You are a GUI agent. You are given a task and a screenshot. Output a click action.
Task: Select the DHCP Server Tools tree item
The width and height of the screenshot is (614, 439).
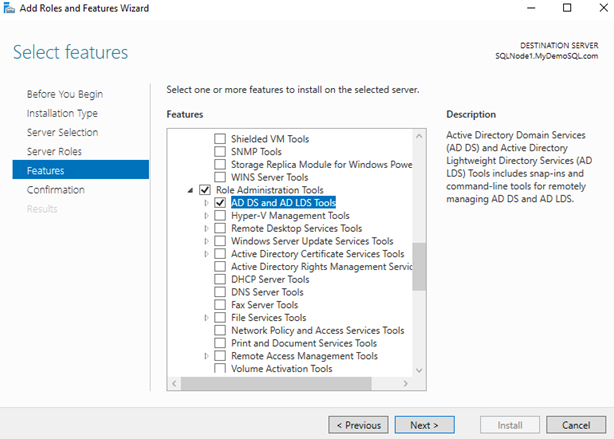pyautogui.click(x=271, y=280)
